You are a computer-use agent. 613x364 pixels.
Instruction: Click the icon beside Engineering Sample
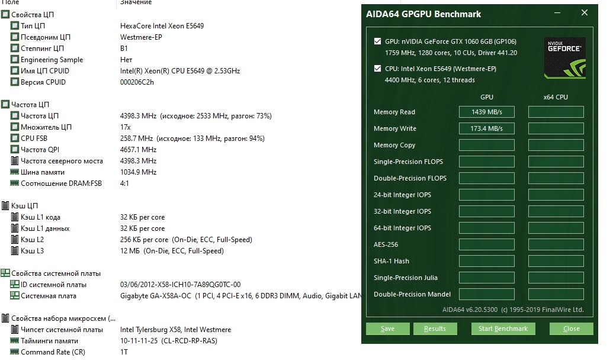pos(14,59)
